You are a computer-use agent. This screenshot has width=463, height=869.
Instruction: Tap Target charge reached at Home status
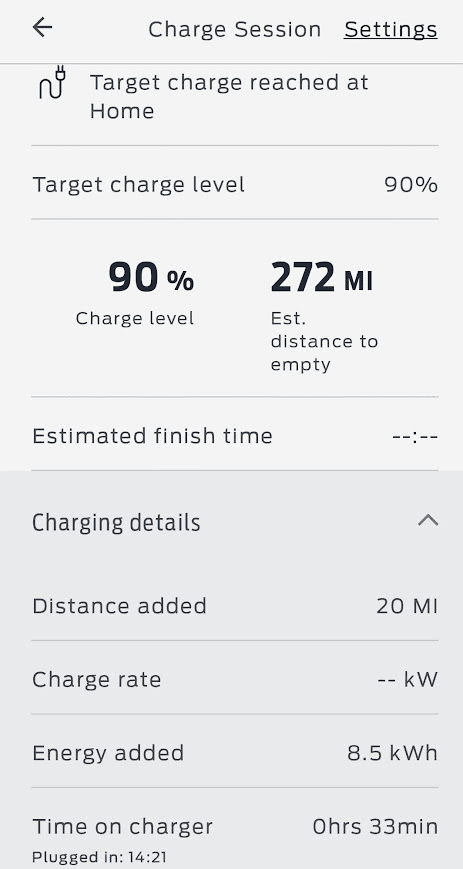point(229,96)
